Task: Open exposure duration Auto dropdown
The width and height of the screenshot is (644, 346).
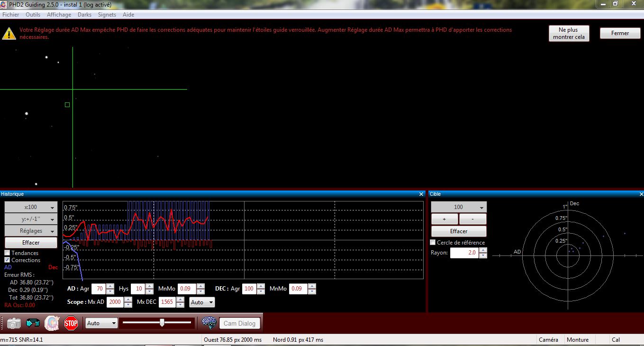Action: (101, 323)
